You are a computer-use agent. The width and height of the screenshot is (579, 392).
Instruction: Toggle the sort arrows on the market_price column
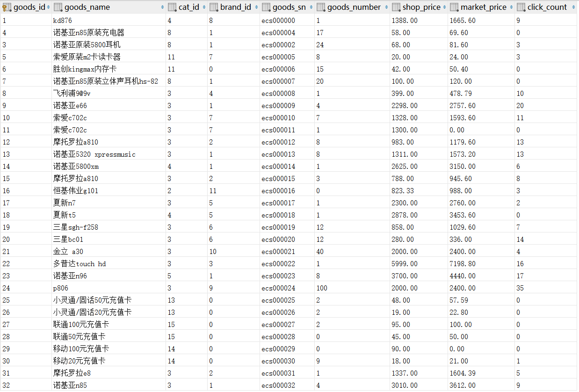coord(511,7)
